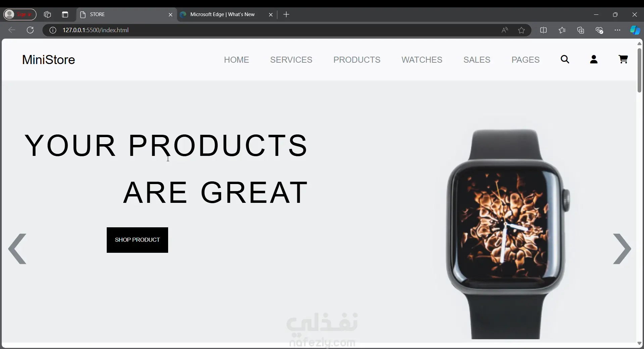The height and width of the screenshot is (349, 644).
Task: Toggle vertical tabs actions button
Action: point(65,14)
